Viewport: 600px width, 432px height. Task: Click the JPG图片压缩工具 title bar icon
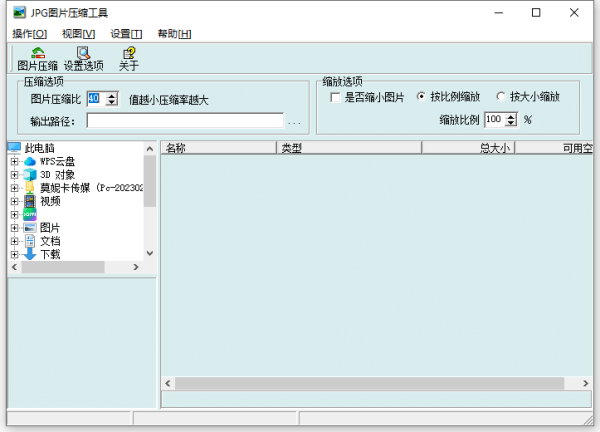(19, 13)
